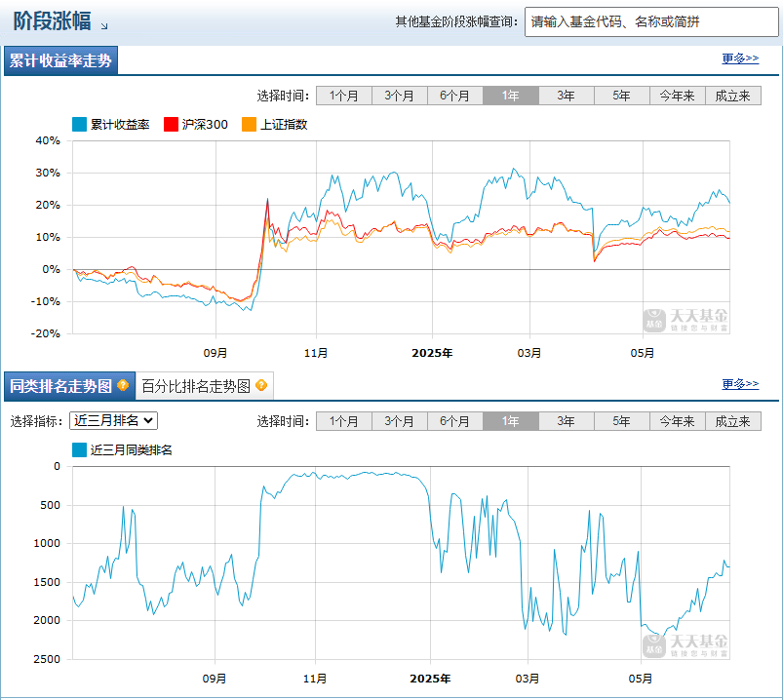Select 3个月 range for return chart
The height and width of the screenshot is (700, 783).
400,96
